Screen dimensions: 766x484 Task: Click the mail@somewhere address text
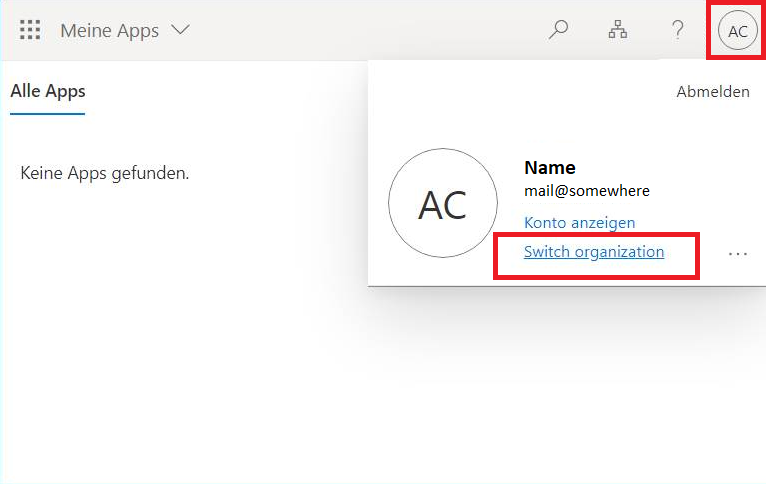tap(587, 190)
